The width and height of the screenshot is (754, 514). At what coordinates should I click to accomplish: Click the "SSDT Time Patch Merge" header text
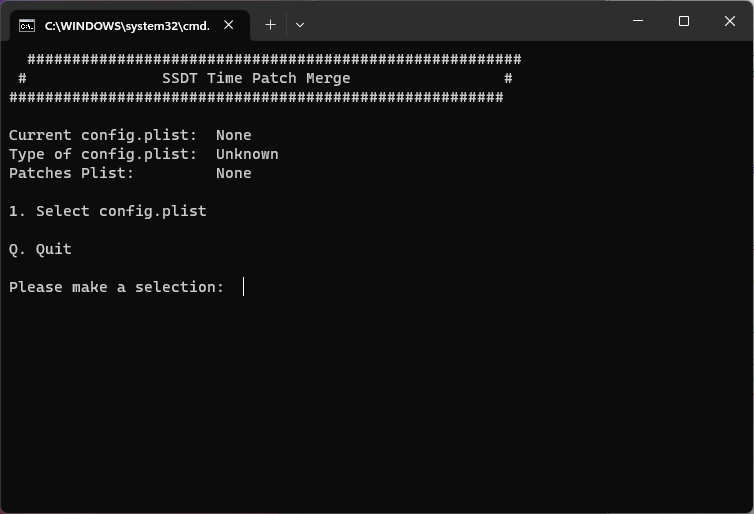[256, 78]
